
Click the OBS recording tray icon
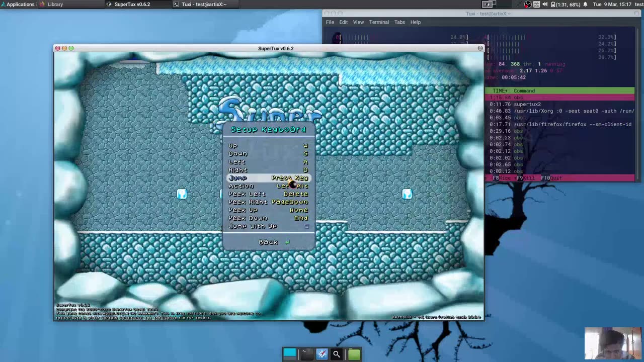(527, 4)
